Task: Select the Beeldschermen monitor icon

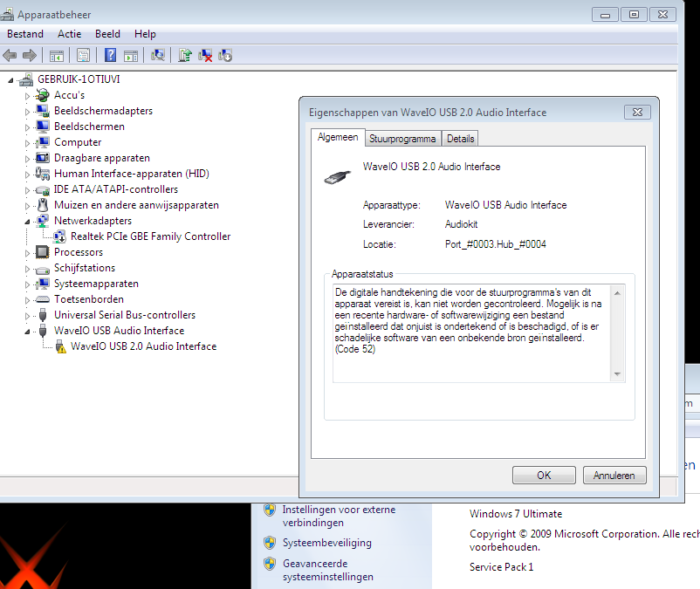Action: click(x=43, y=127)
